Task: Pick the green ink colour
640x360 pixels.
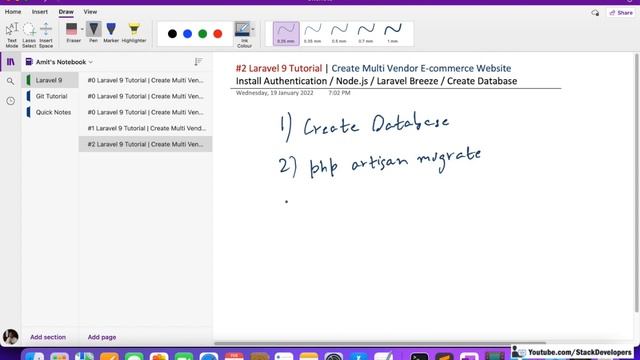Action: pyautogui.click(x=202, y=34)
